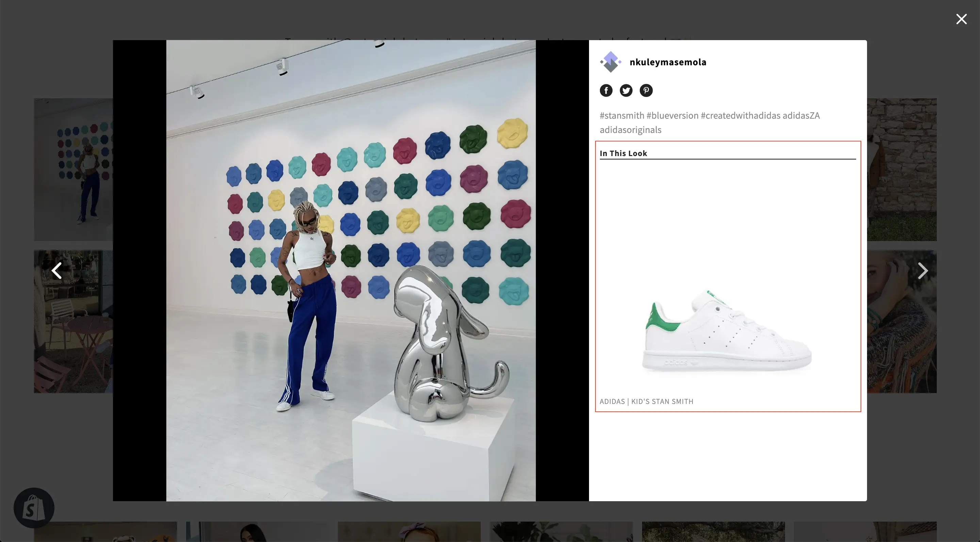Select the '#stansmith #blueversion' caption text
980x542 pixels.
[649, 116]
